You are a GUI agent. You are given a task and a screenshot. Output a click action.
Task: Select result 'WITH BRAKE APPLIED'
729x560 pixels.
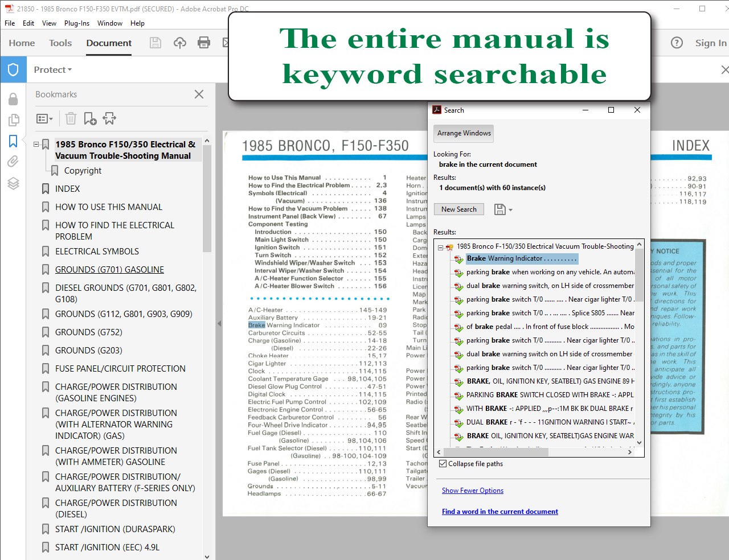coord(550,409)
